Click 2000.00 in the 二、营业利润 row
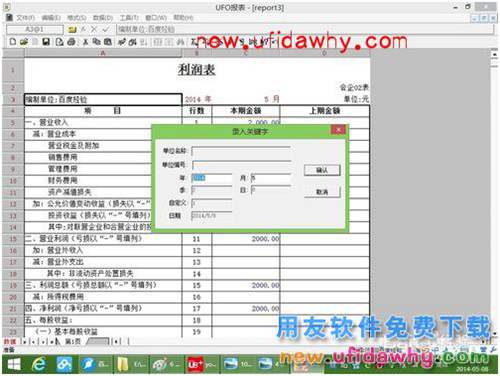The image size is (500, 376). click(x=265, y=239)
